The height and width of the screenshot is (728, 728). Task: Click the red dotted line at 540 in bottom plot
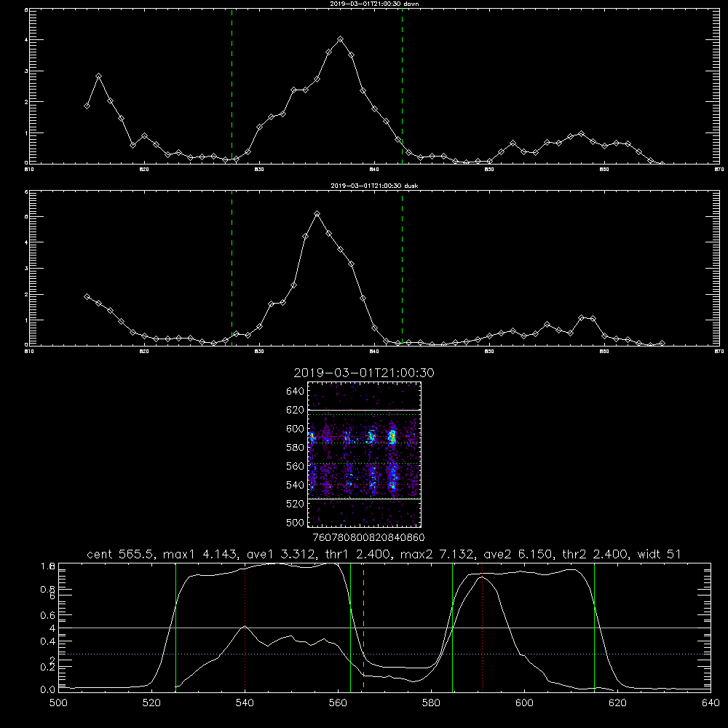coord(245,627)
